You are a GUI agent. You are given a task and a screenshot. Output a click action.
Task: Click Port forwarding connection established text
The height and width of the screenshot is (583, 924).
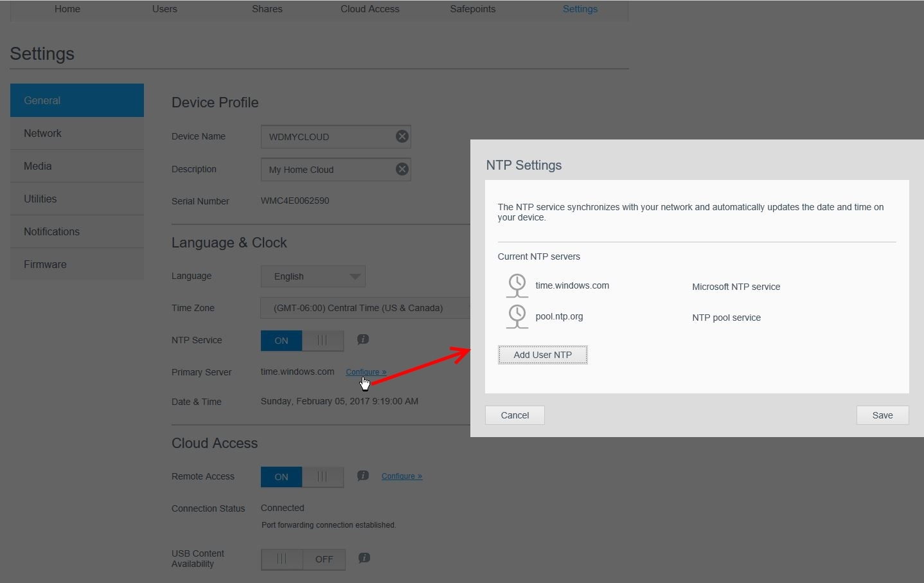[x=329, y=525]
